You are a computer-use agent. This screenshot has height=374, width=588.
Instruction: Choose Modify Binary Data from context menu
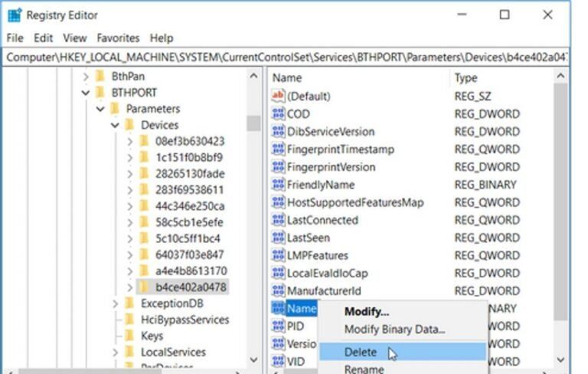coord(394,330)
